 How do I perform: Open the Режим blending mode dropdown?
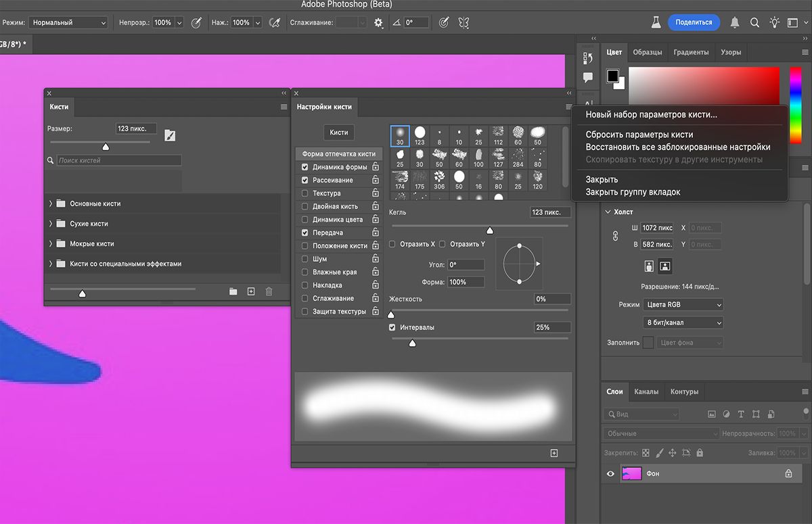point(68,22)
